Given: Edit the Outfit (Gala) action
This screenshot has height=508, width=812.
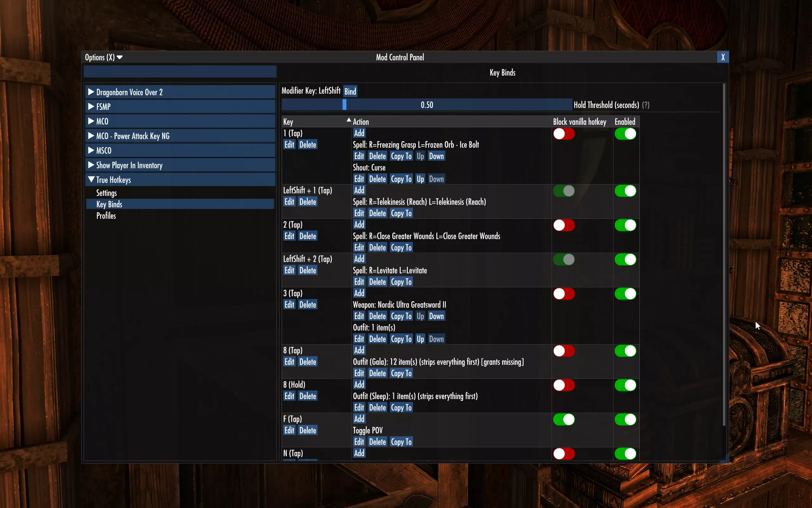Looking at the screenshot, I should coord(359,373).
